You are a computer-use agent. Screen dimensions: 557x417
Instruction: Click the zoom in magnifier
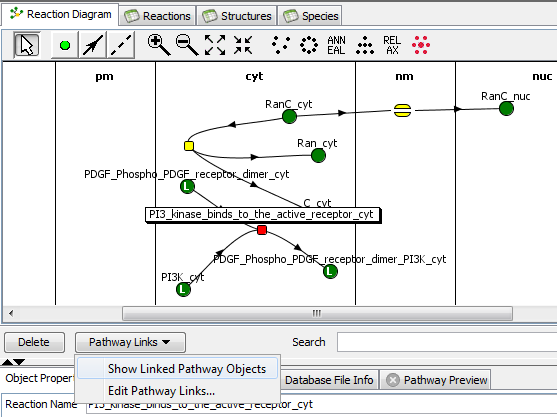tap(159, 45)
